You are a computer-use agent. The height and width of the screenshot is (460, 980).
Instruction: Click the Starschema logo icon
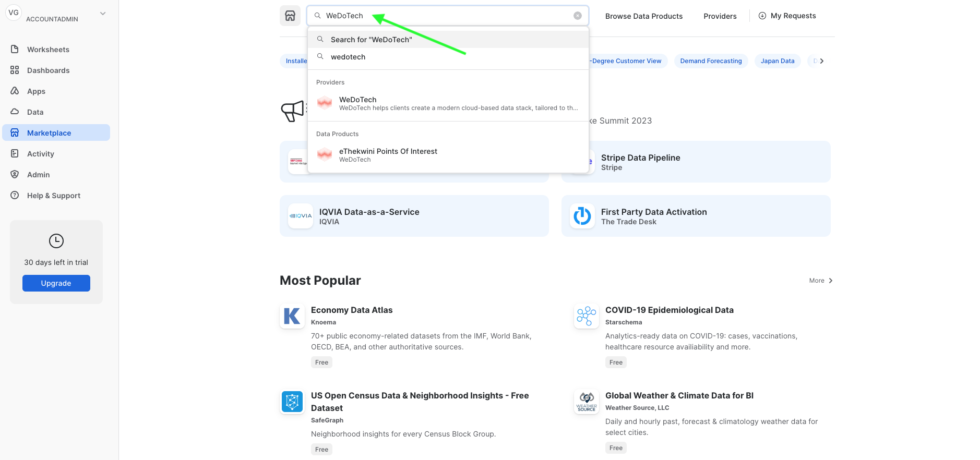coord(587,316)
